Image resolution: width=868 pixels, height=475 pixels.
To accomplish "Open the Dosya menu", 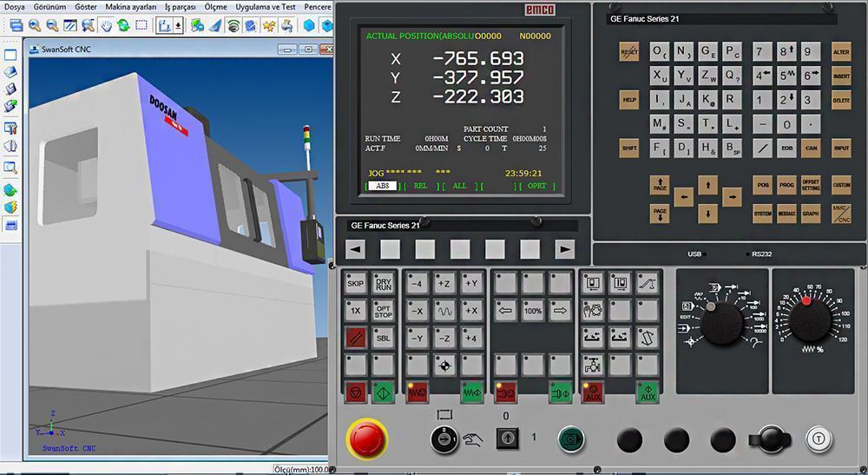I will coord(14,6).
